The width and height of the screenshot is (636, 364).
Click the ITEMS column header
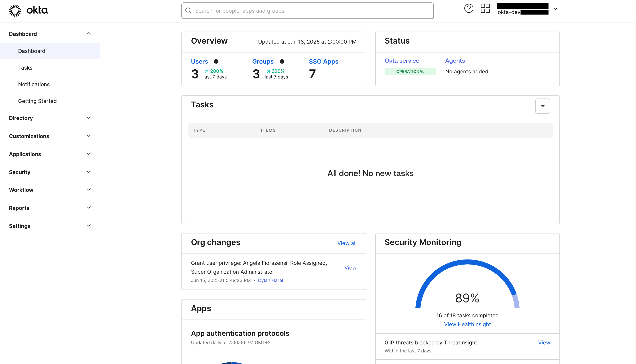[x=268, y=130]
